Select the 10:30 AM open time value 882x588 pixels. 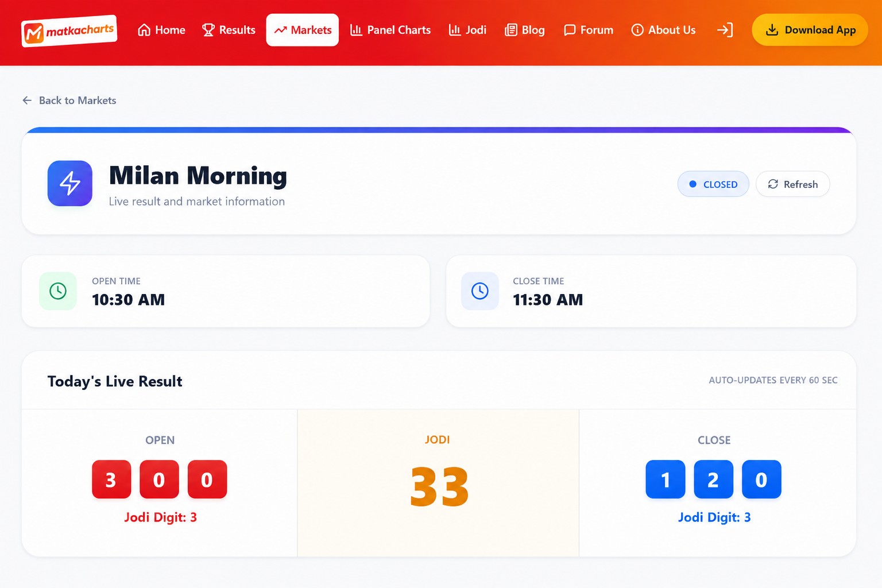(x=129, y=300)
